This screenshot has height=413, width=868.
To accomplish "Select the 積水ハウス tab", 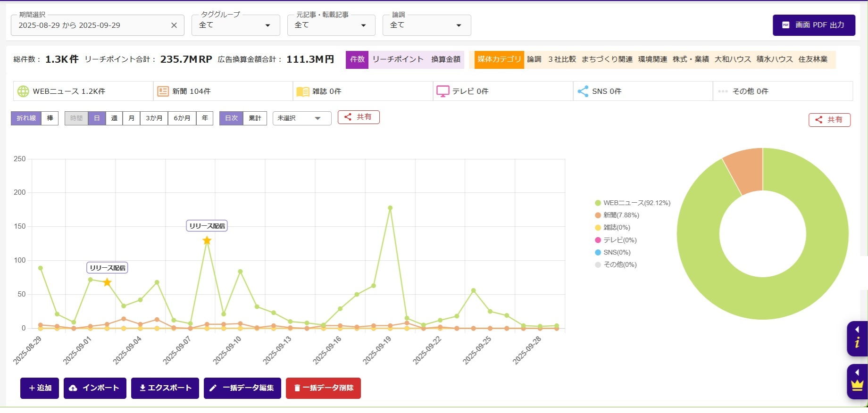I will point(775,59).
